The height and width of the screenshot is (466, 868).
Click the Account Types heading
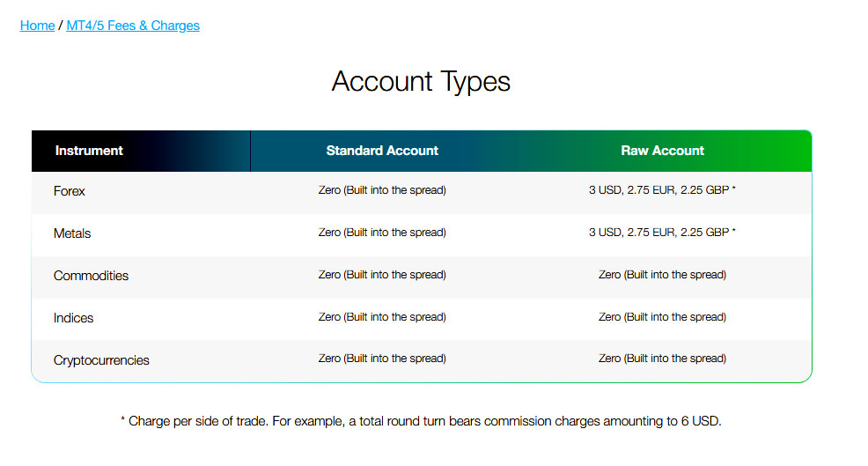click(421, 81)
